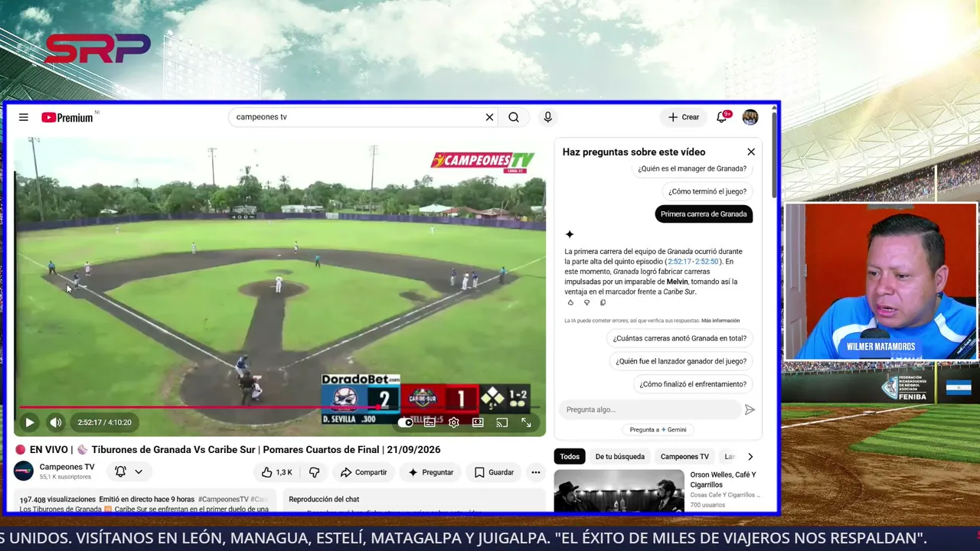
Task: Select the Todos filter tab
Action: click(x=570, y=457)
